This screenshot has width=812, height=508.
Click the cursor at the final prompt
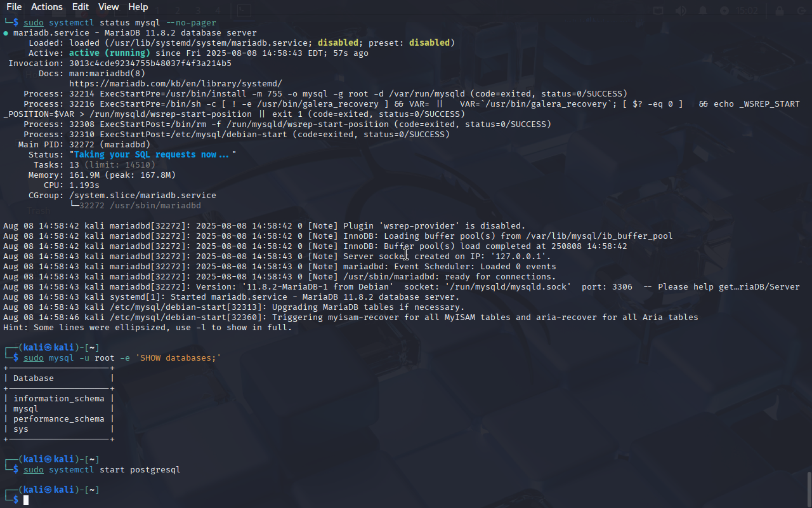click(27, 500)
